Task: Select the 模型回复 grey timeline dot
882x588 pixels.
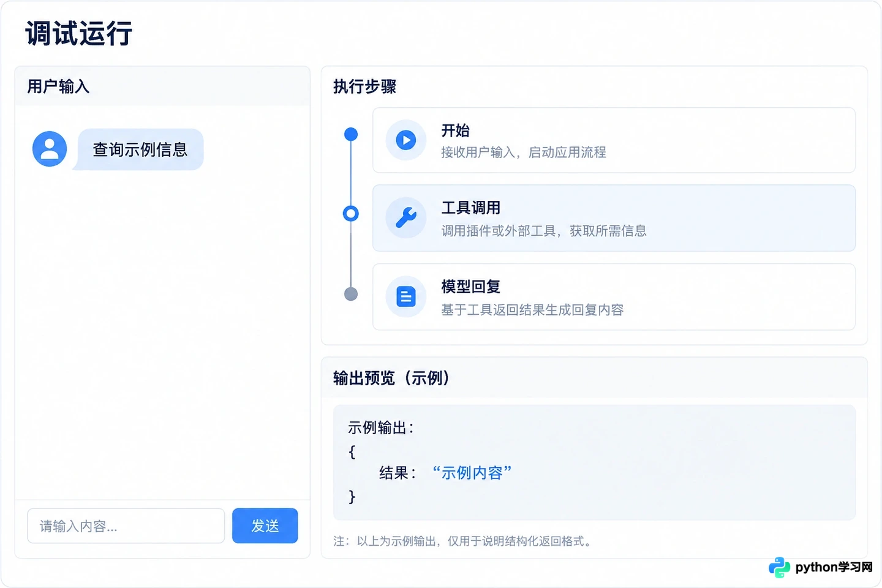Action: (x=351, y=294)
